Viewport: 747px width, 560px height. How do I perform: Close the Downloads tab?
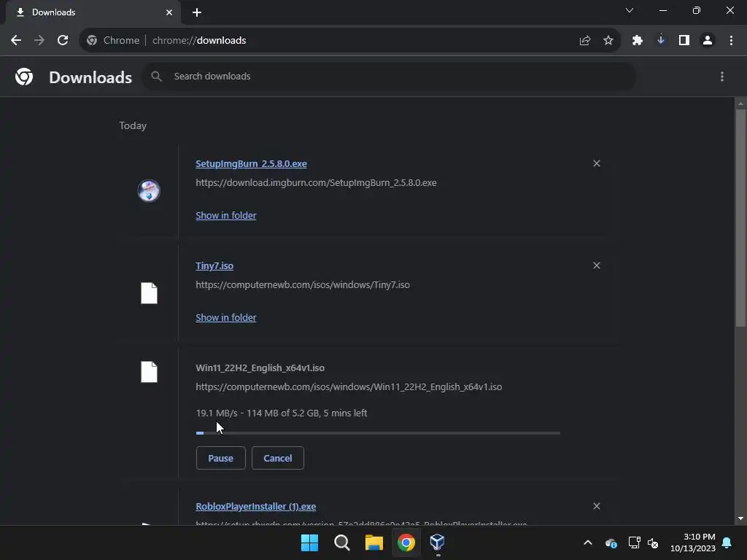point(169,12)
